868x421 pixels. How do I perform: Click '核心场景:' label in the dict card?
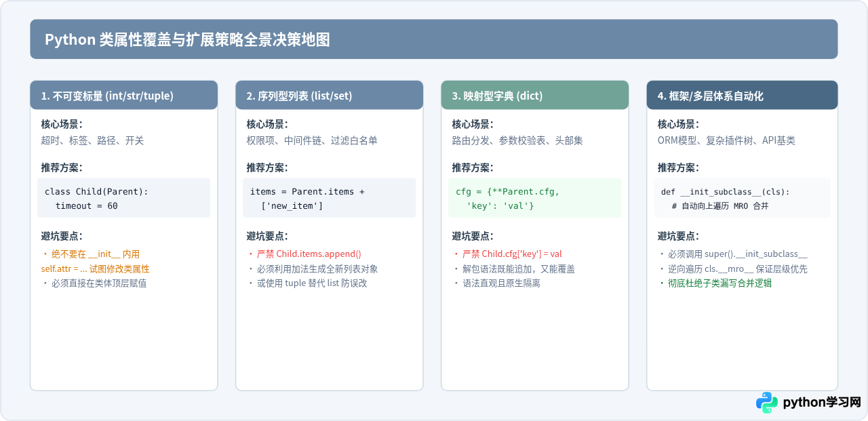coord(473,124)
